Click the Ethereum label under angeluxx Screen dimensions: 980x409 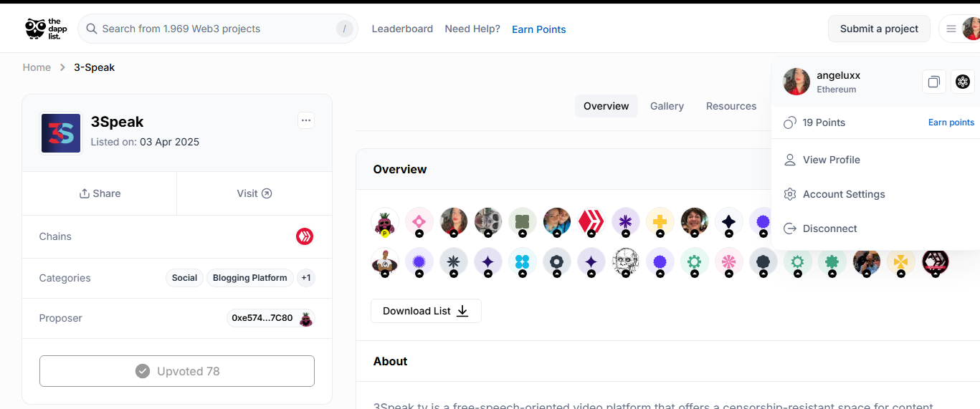[x=837, y=90]
